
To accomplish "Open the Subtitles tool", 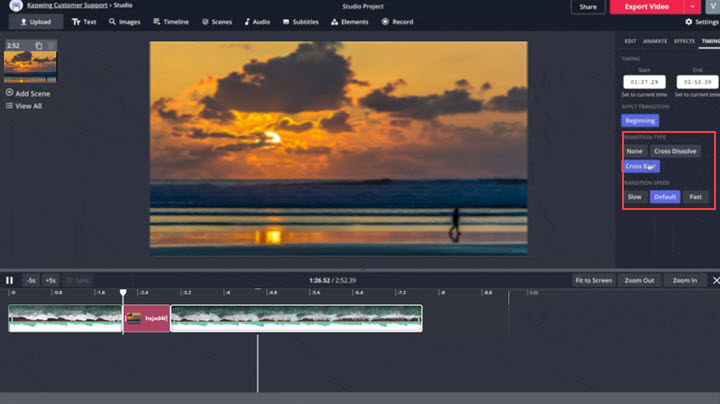I will click(x=300, y=21).
